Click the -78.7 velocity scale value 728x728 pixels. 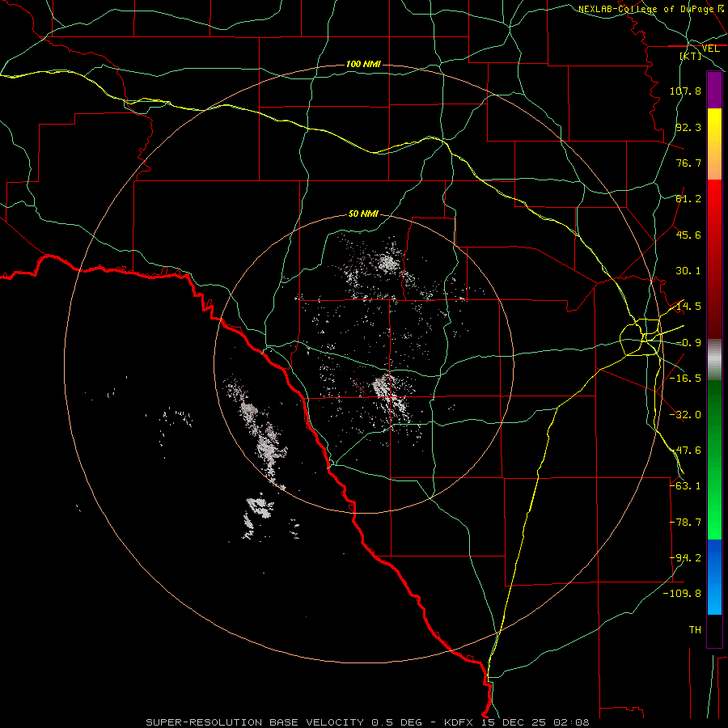[x=685, y=523]
